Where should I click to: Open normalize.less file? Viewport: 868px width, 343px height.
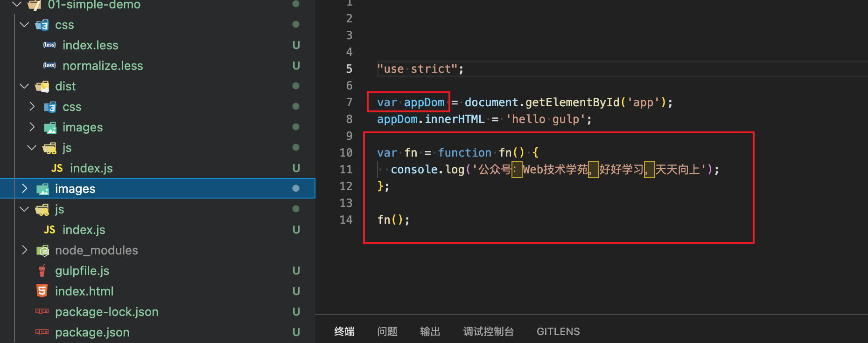point(103,66)
